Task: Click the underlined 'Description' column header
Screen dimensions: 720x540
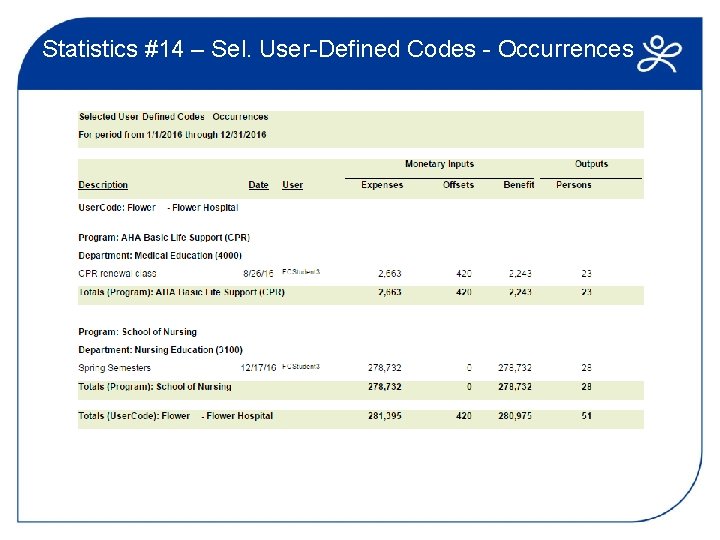Action: pos(103,185)
